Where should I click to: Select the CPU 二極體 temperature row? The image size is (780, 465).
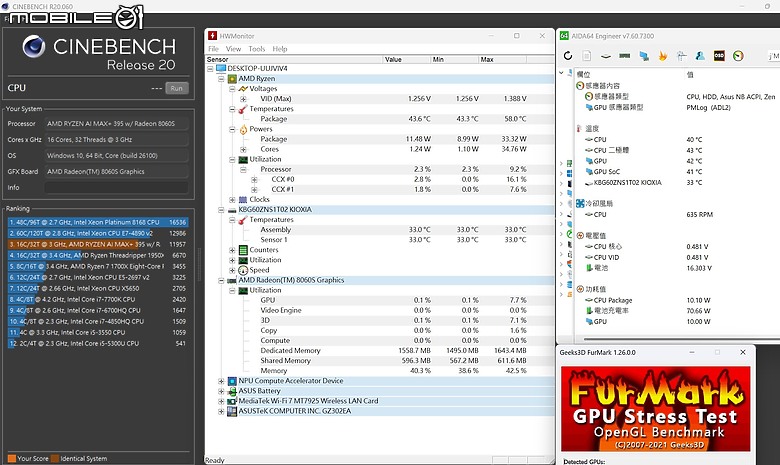click(677, 150)
